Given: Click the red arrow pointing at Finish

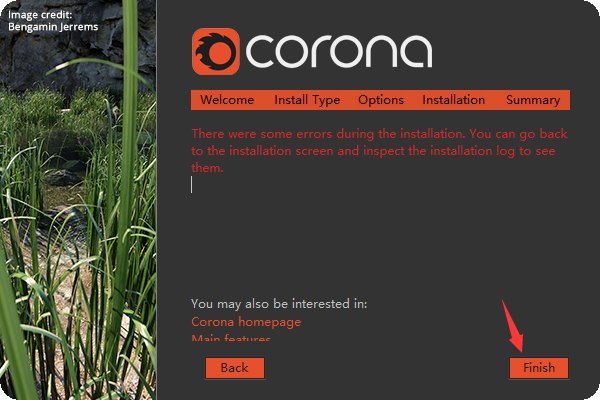Looking at the screenshot, I should point(513,326).
